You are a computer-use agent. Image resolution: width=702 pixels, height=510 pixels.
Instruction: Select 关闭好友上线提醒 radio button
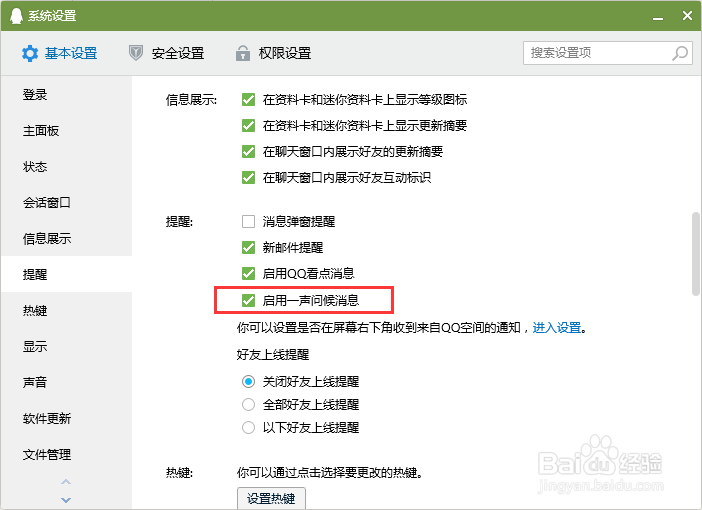[x=248, y=381]
